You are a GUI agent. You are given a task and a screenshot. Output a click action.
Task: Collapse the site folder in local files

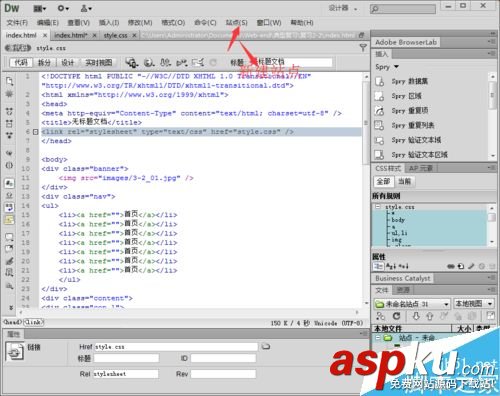(378, 338)
